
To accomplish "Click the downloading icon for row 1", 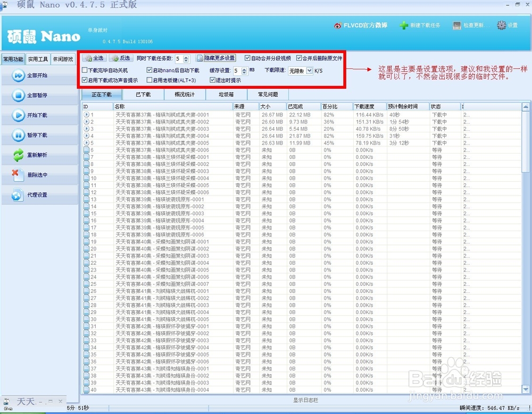I will pyautogui.click(x=87, y=115).
